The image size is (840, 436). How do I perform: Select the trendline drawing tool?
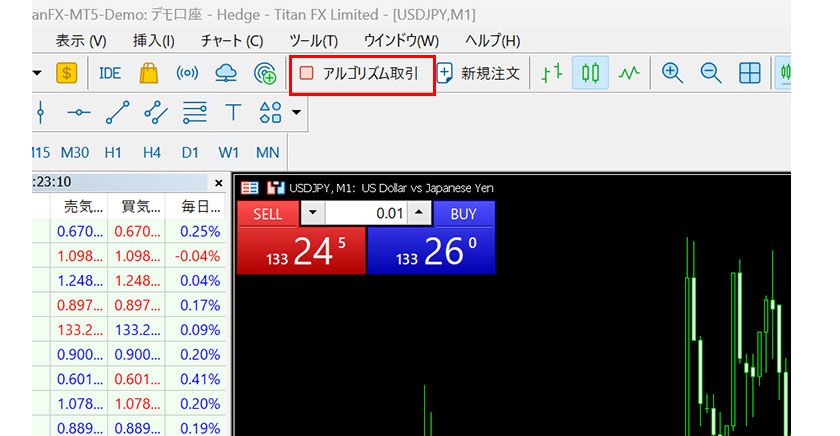(117, 112)
